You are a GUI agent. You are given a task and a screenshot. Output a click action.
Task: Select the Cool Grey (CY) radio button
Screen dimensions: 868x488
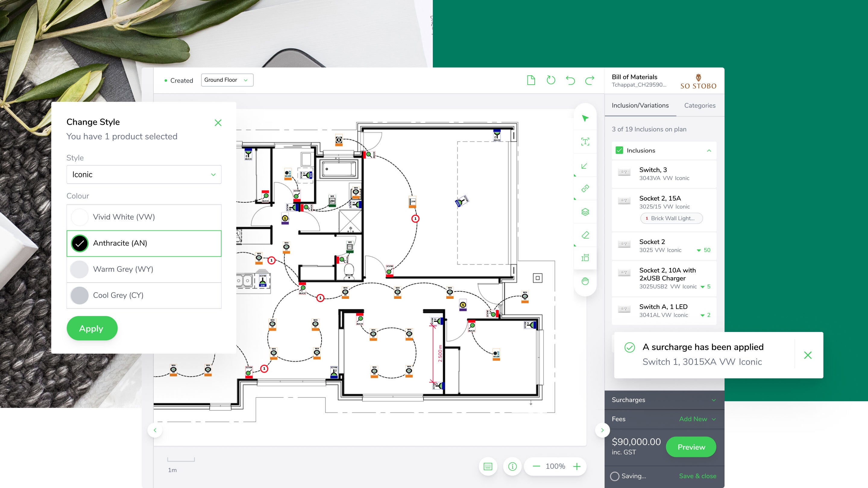click(80, 295)
